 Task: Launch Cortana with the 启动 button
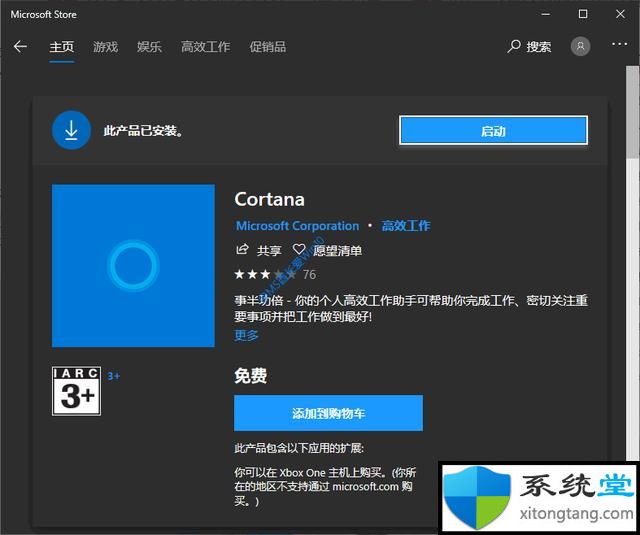pos(493,130)
